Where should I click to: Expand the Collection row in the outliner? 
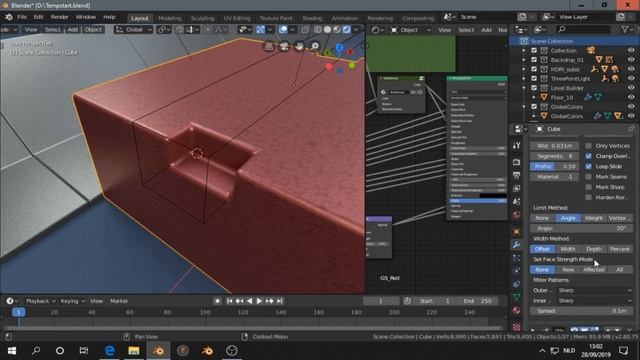(x=524, y=51)
